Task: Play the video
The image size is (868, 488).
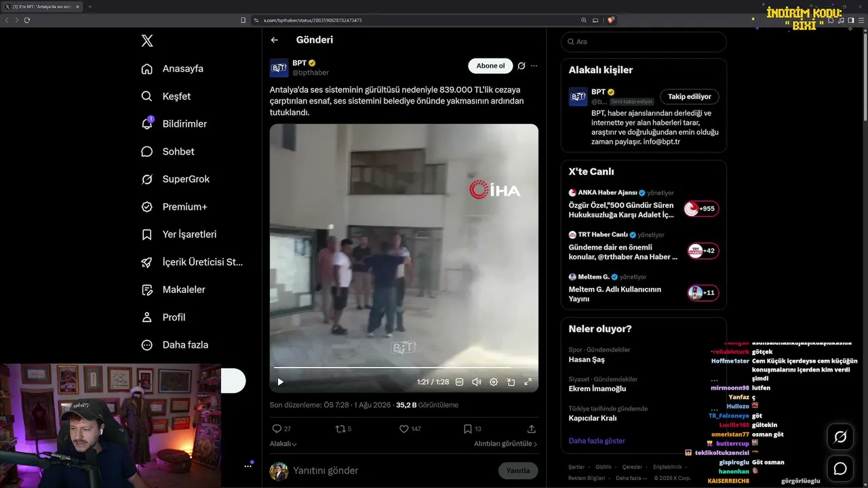Action: click(x=280, y=382)
